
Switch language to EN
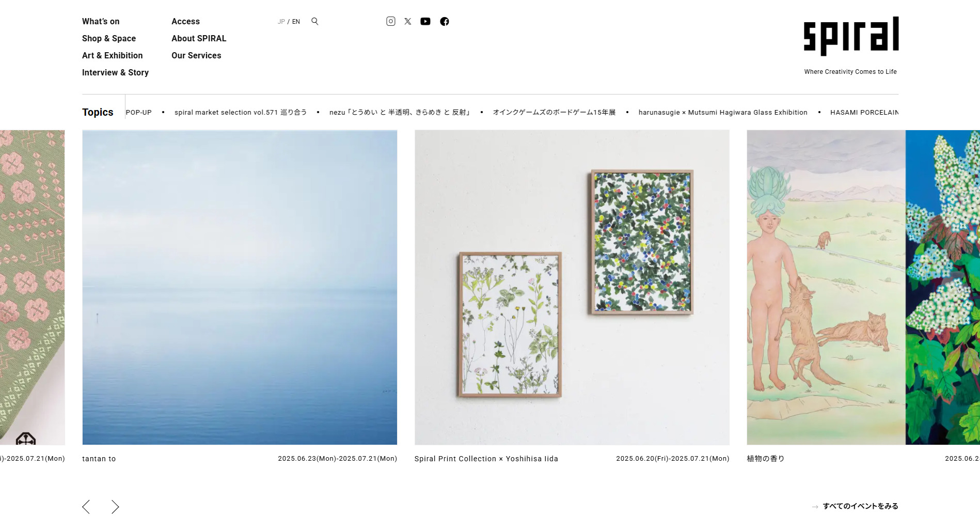pos(296,22)
